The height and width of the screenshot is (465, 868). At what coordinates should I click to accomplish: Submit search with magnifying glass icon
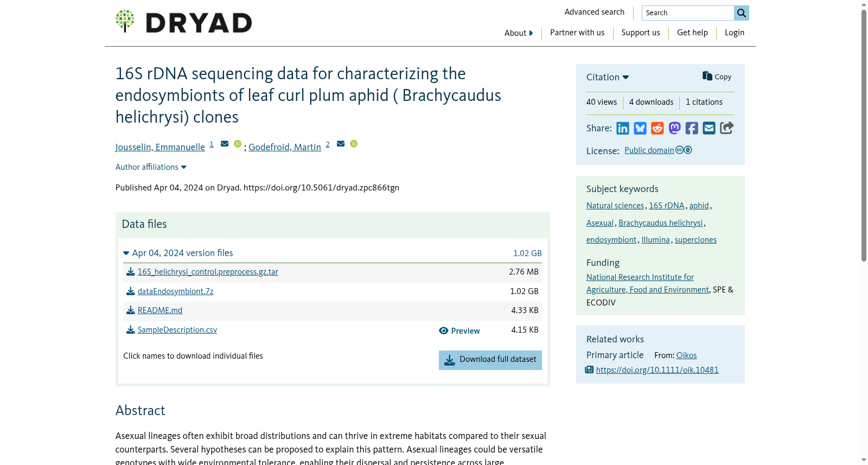point(742,13)
